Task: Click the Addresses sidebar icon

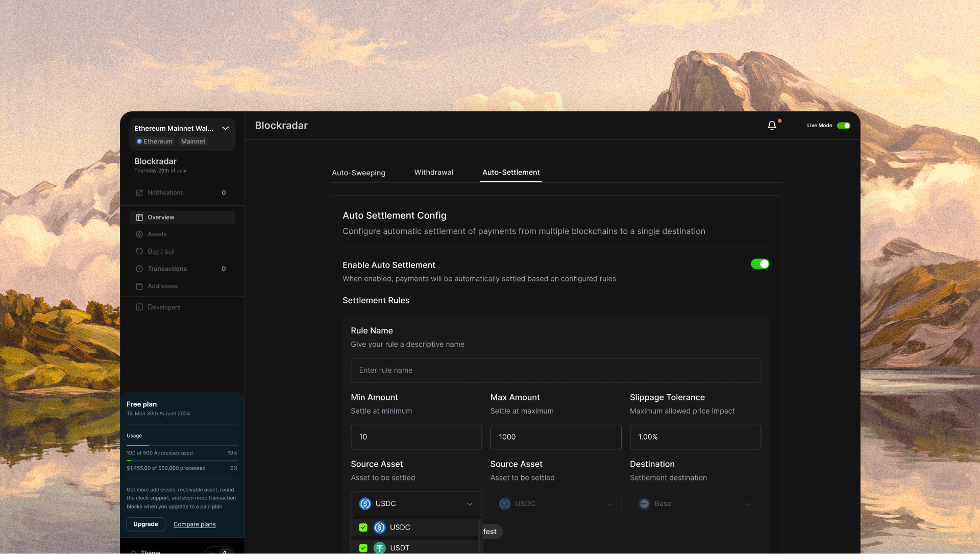Action: coord(139,286)
